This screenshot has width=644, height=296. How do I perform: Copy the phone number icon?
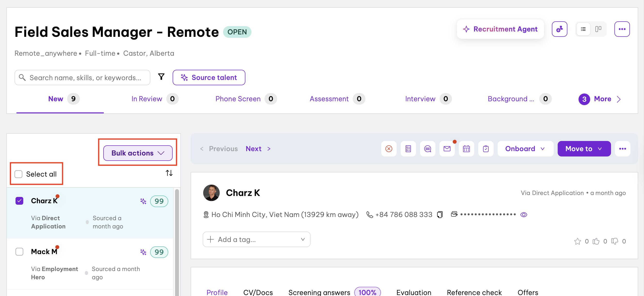pos(440,215)
